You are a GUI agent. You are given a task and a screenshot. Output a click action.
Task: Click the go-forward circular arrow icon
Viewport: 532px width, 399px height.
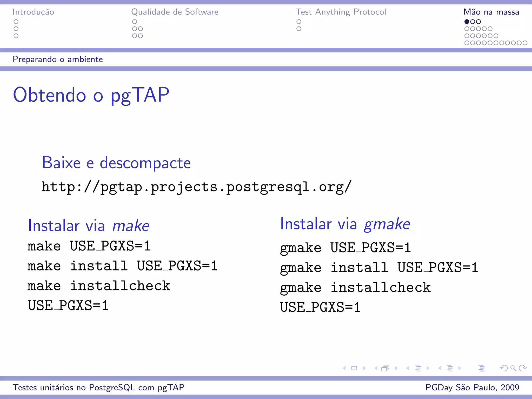tap(523, 368)
